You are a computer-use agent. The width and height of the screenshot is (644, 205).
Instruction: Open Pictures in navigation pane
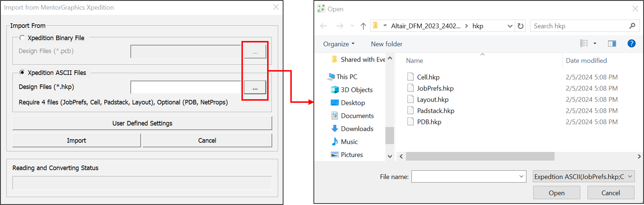pyautogui.click(x=347, y=154)
